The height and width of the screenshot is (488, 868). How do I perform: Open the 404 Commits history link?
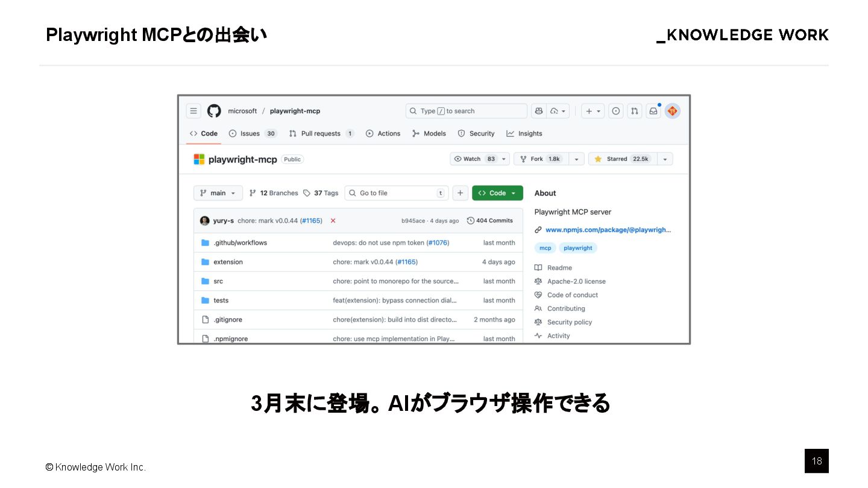489,221
